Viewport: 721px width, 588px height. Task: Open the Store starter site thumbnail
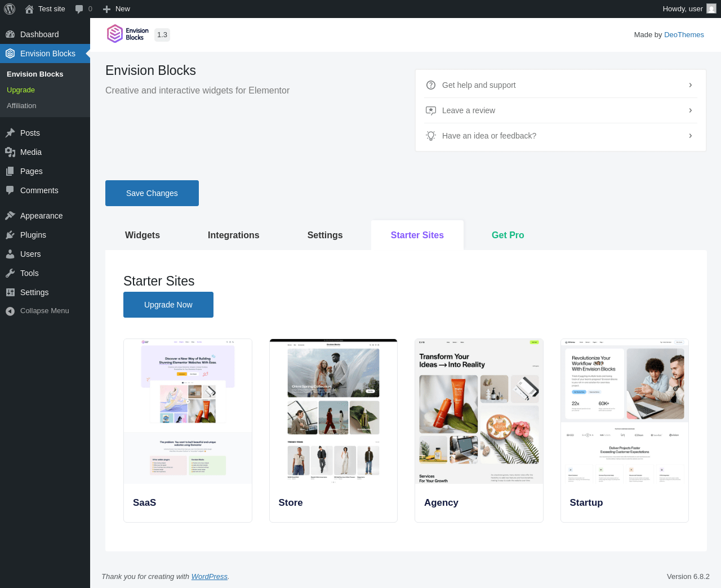[333, 411]
